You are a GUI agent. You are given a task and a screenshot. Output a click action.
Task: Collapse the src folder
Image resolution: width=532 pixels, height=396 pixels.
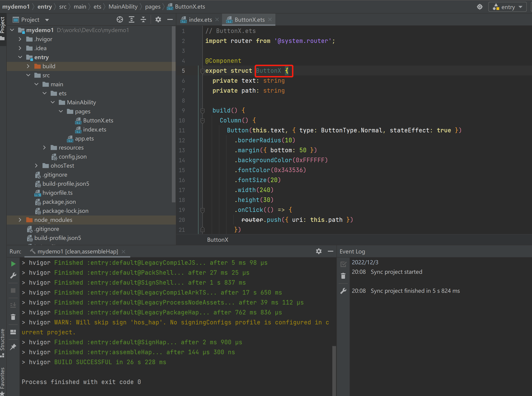(28, 75)
